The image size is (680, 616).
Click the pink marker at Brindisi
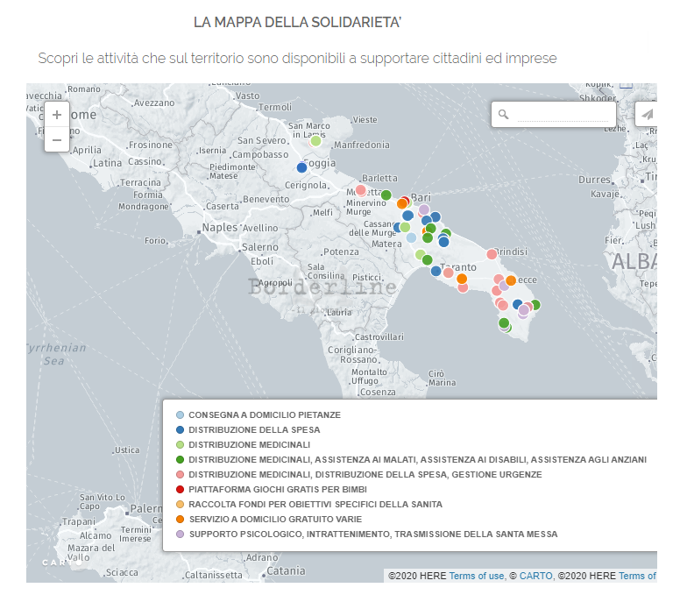click(x=492, y=254)
